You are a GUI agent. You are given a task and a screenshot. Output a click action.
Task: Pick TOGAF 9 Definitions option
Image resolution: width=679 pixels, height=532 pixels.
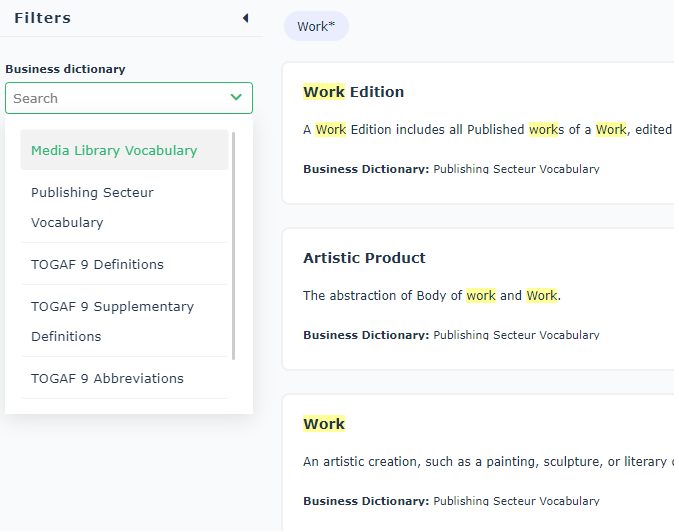pyautogui.click(x=97, y=265)
